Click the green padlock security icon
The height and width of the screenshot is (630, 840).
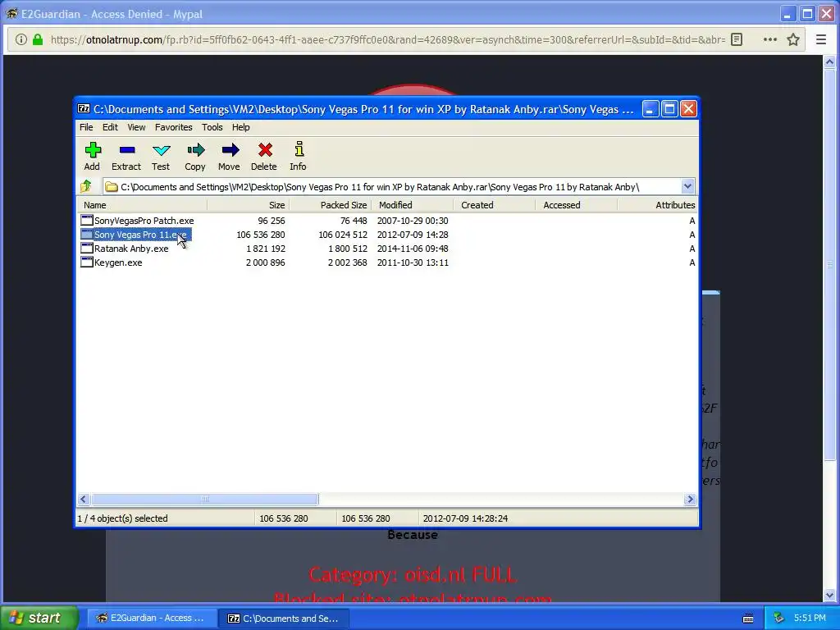pos(38,39)
